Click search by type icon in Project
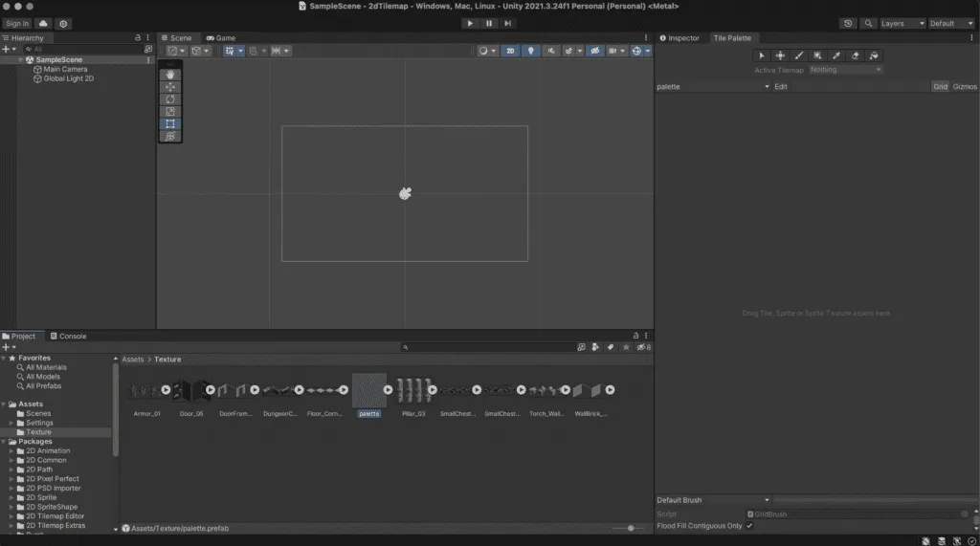This screenshot has height=546, width=980. [595, 347]
